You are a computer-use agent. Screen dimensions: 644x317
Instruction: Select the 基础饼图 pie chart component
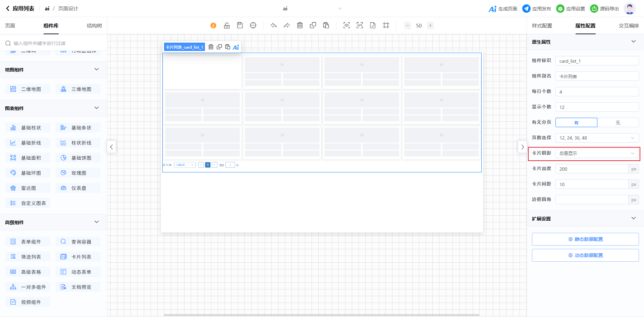click(x=78, y=158)
